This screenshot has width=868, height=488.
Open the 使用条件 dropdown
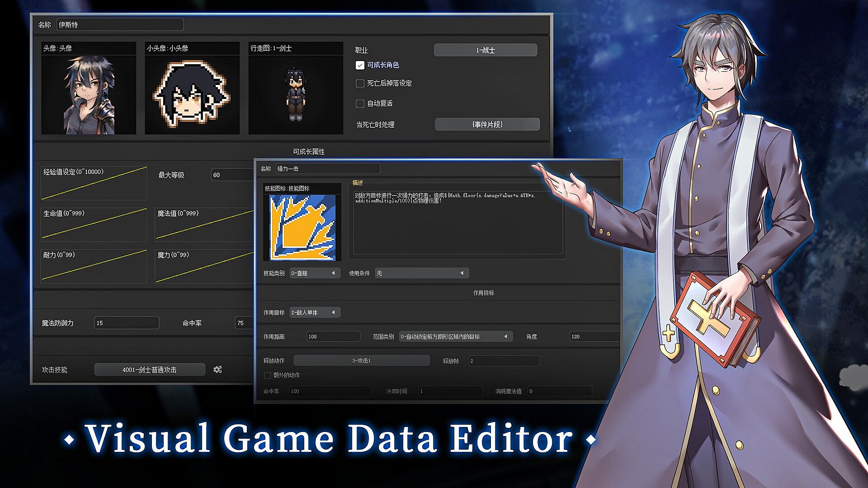[421, 273]
